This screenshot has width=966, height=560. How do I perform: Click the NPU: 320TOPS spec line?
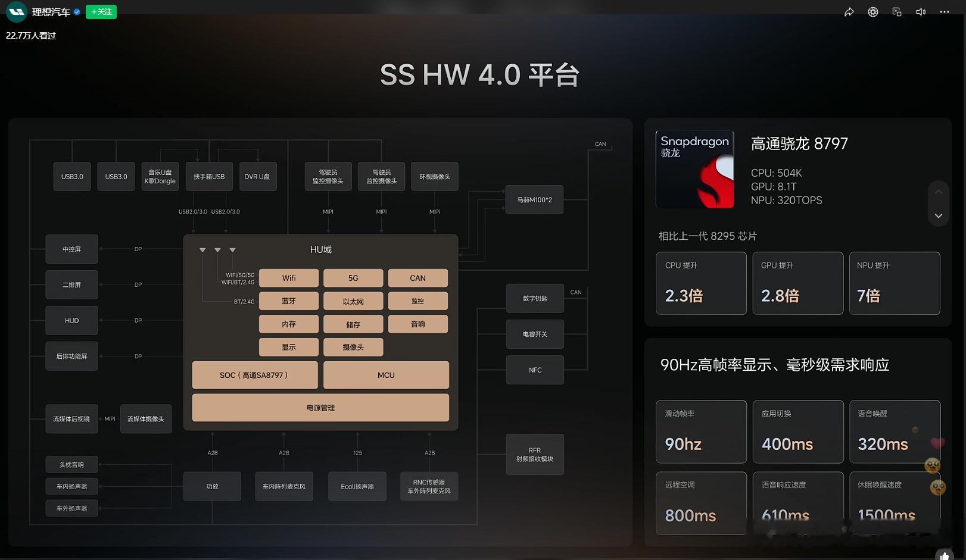click(786, 201)
